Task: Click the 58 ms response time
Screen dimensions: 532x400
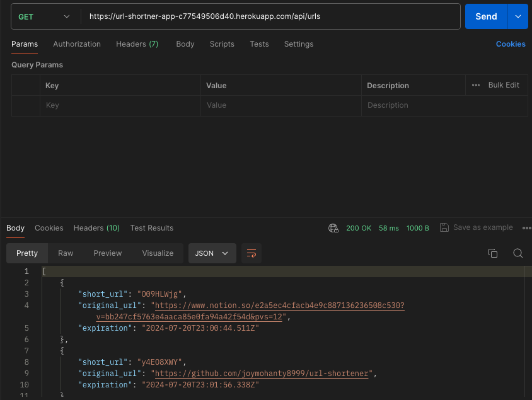Action: coord(389,228)
